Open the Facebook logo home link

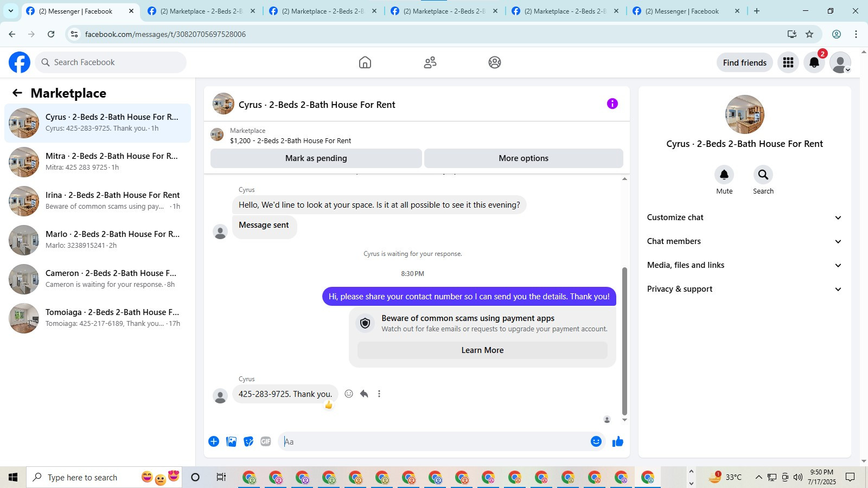20,62
